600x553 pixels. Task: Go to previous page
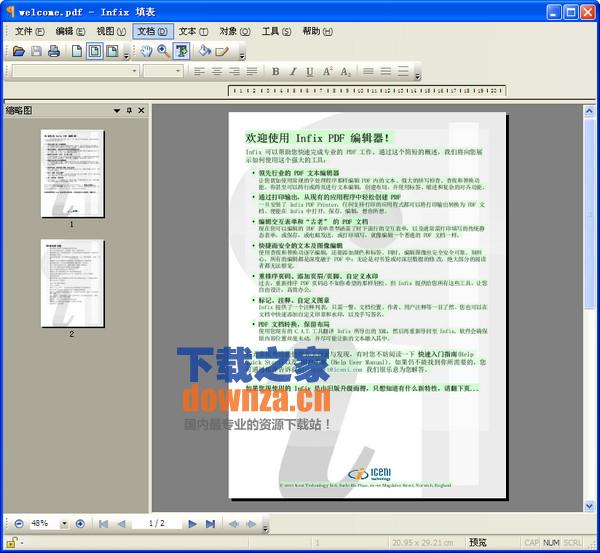click(121, 524)
